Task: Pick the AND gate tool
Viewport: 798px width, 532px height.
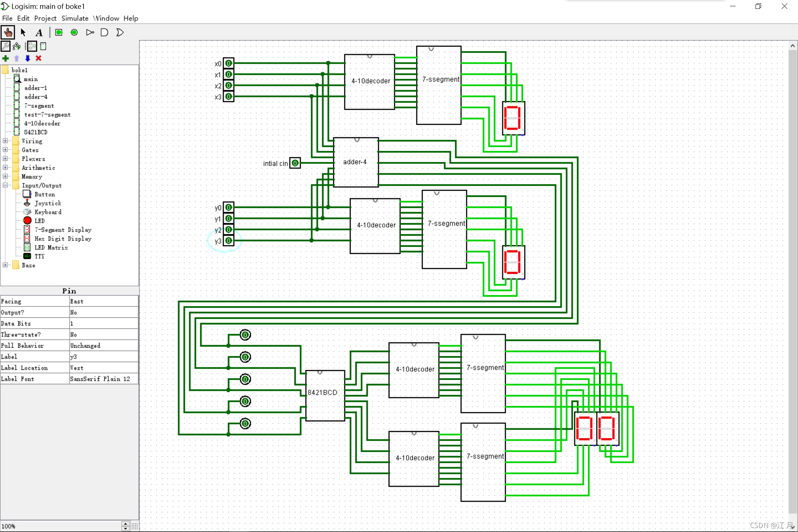Action: coord(105,33)
